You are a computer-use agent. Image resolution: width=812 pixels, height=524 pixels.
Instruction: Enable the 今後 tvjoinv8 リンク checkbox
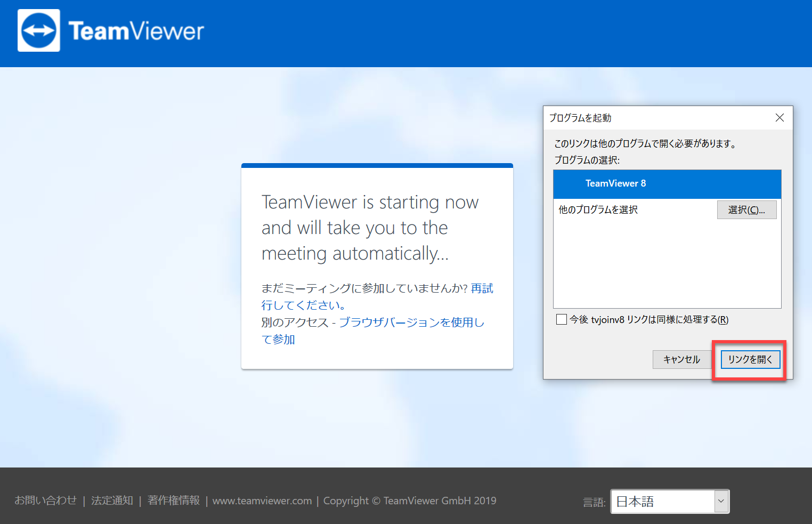point(562,319)
